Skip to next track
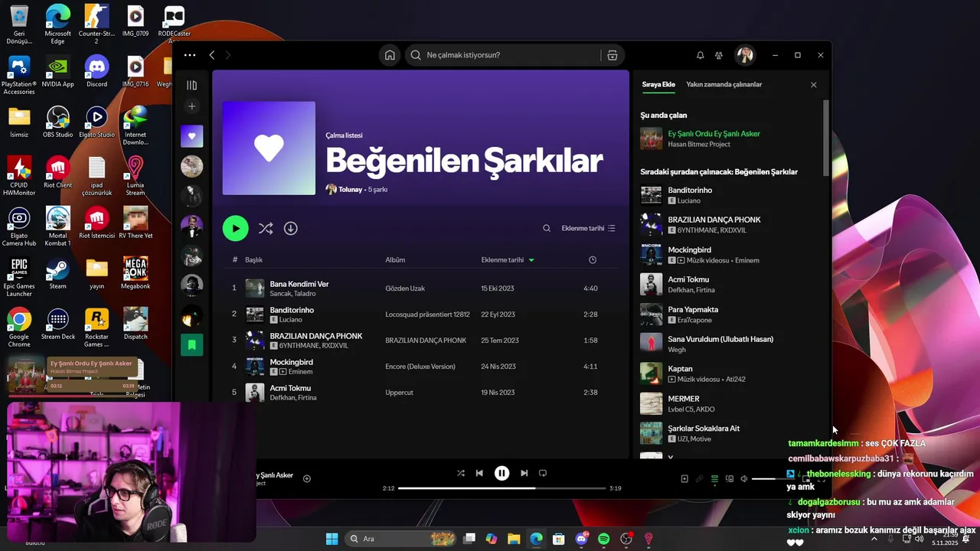 [x=524, y=473]
